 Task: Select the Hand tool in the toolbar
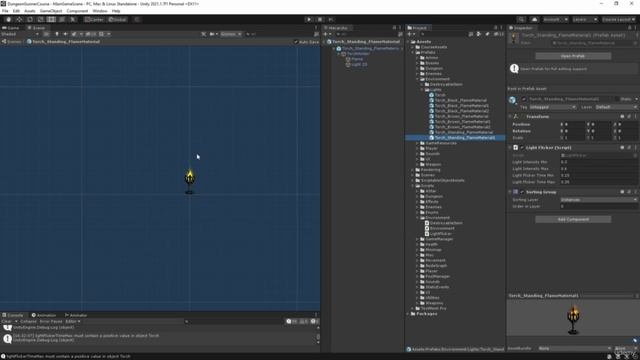coord(9,20)
